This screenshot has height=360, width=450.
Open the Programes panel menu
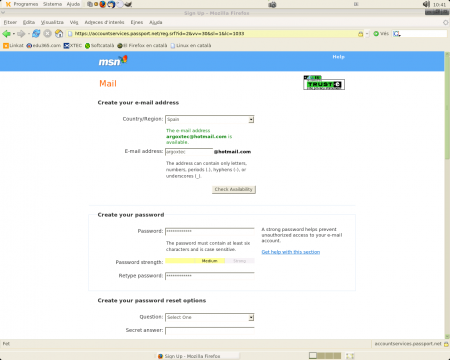pos(22,4)
